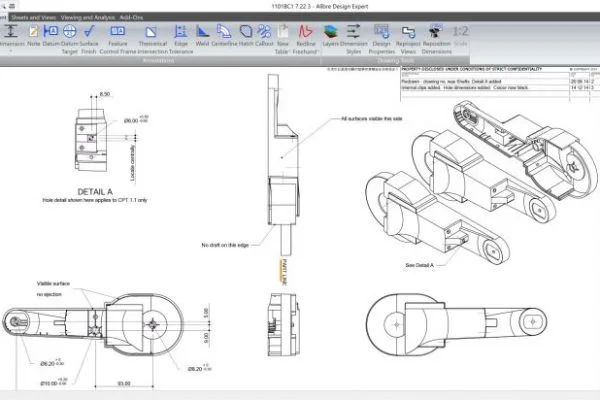Select the 93.00 horizontal dimension
The width and height of the screenshot is (600, 400).
(124, 383)
